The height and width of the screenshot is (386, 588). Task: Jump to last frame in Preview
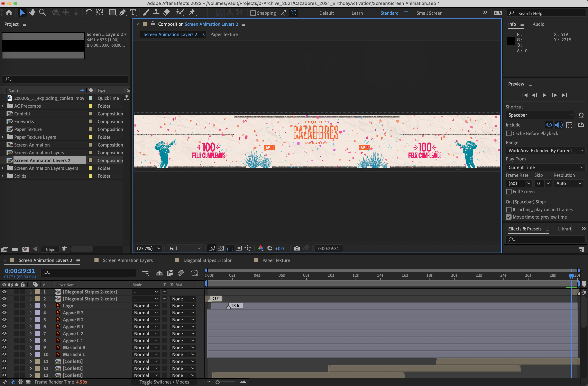pos(564,95)
